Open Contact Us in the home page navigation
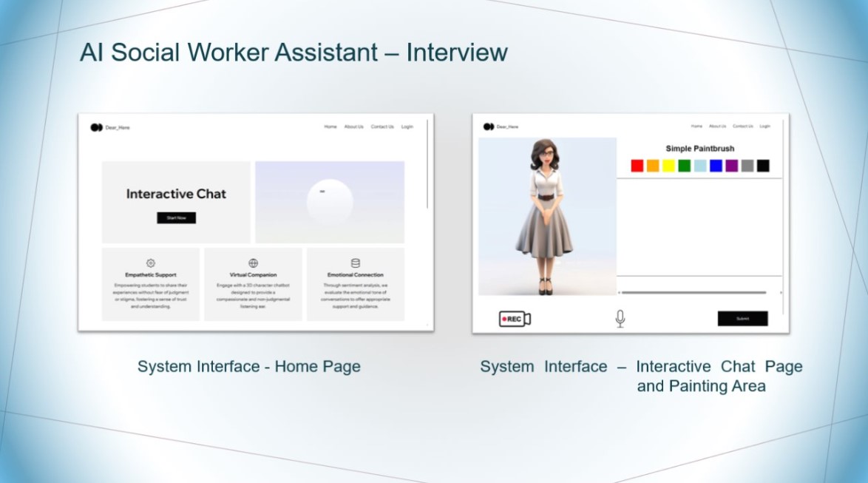The image size is (868, 483). tap(382, 126)
